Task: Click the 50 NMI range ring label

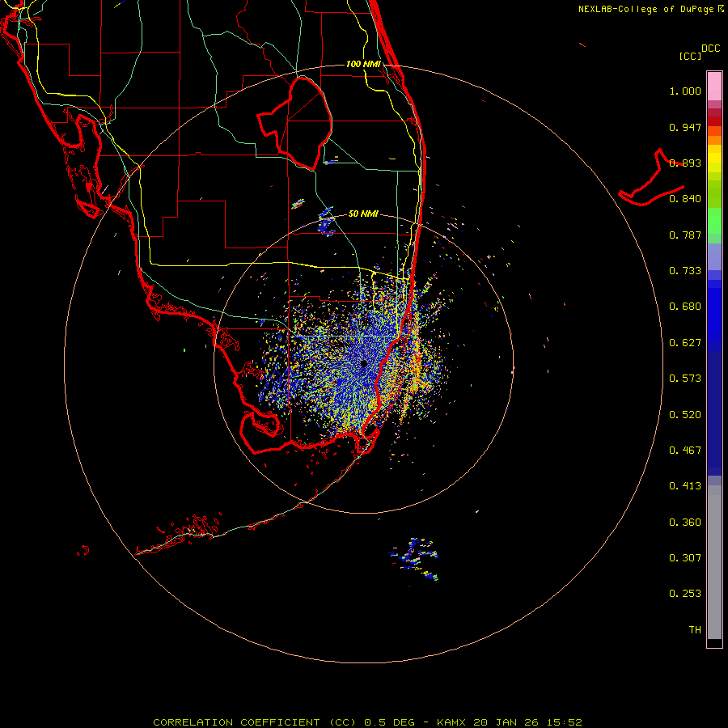Action: pyautogui.click(x=363, y=214)
